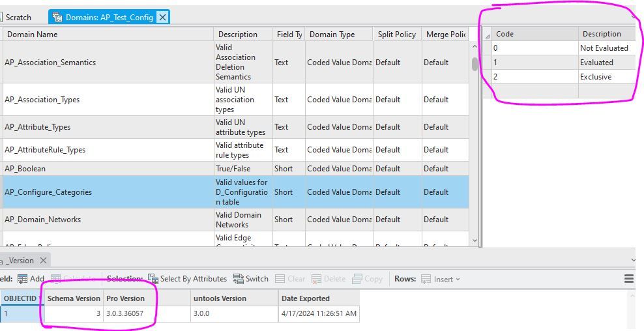Image resolution: width=644 pixels, height=331 pixels.
Task: Sort by Domain Name column header
Action: [108, 34]
